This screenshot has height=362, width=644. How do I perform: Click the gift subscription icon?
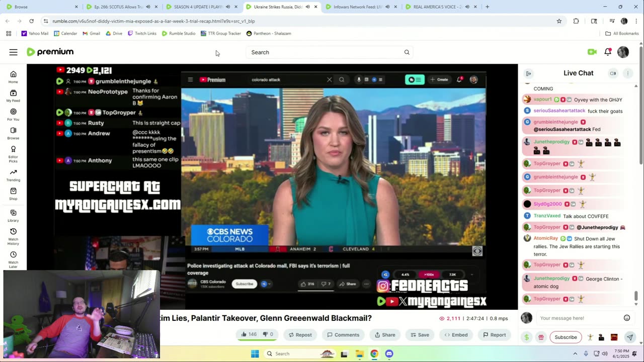541,337
